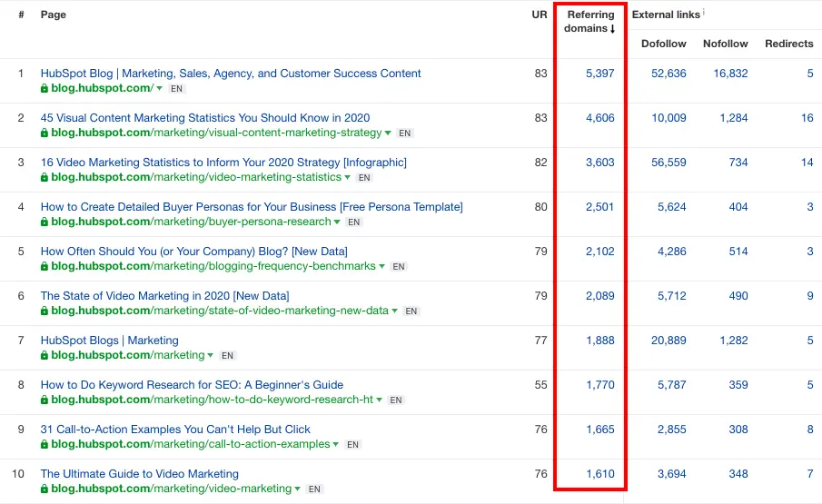822x504 pixels.
Task: Click referring domains value 3,603
Action: pos(599,163)
